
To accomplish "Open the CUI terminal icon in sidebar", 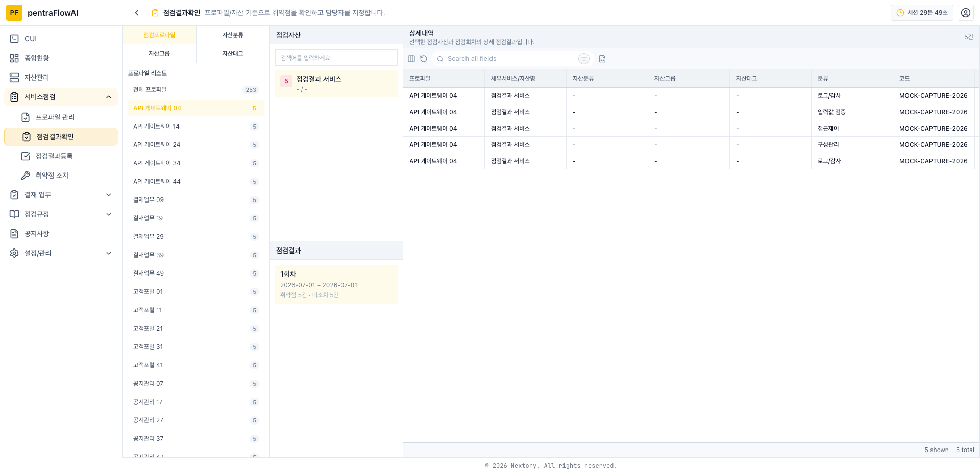I will click(x=14, y=39).
